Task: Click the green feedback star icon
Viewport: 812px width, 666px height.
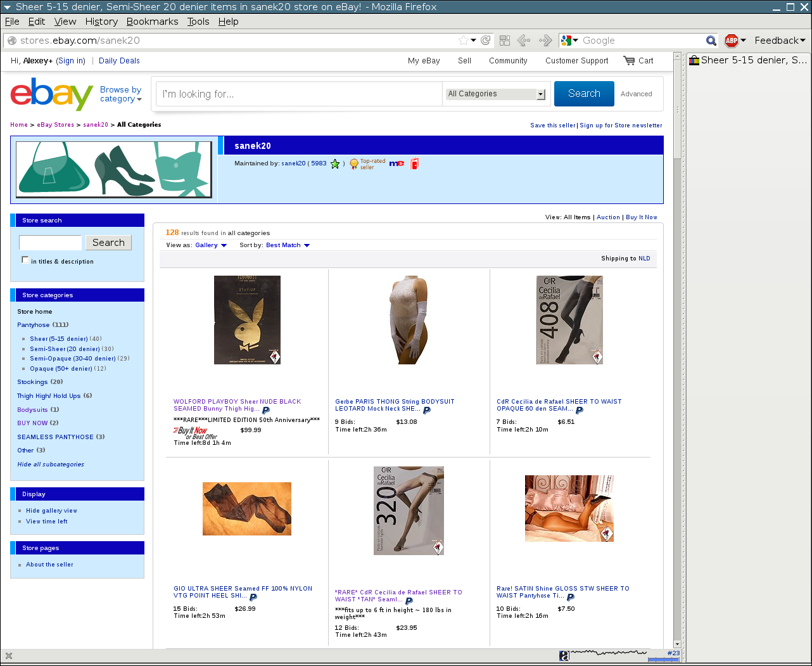Action: click(335, 164)
